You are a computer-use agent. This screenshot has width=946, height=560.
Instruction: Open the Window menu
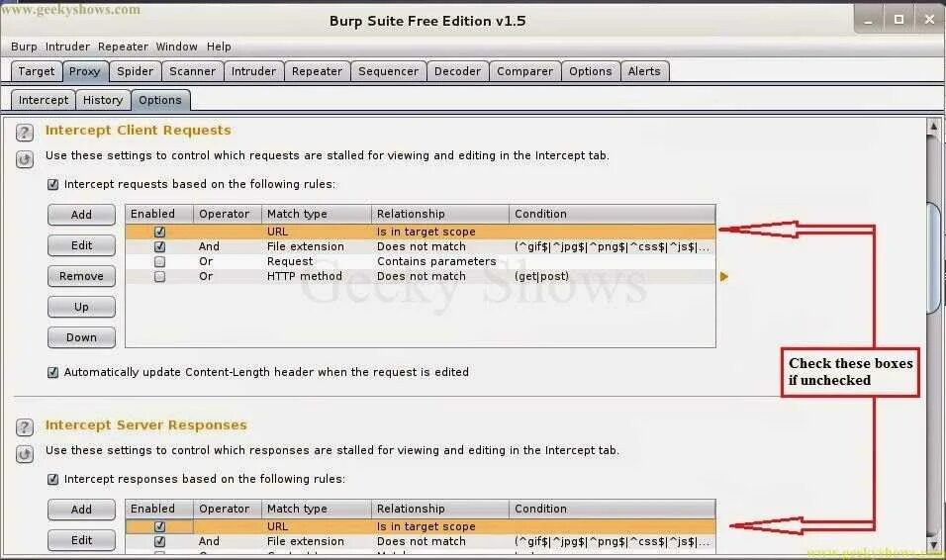[x=177, y=47]
